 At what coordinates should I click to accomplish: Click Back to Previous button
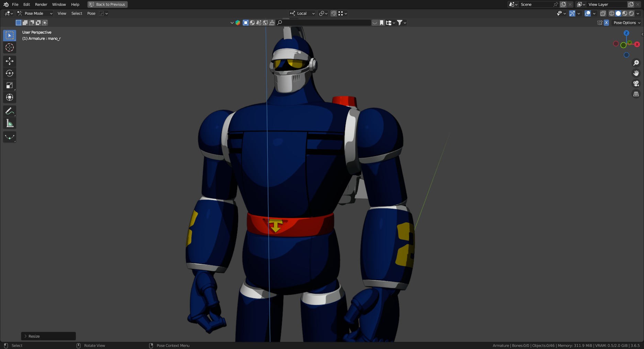point(108,4)
